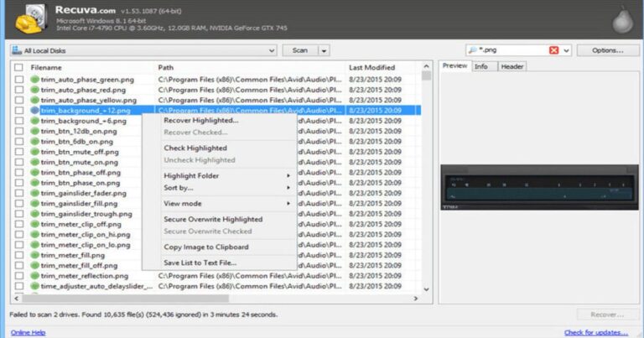Click green status dot of trim_btn_mute_on.png
The width and height of the screenshot is (644, 338).
[35, 162]
